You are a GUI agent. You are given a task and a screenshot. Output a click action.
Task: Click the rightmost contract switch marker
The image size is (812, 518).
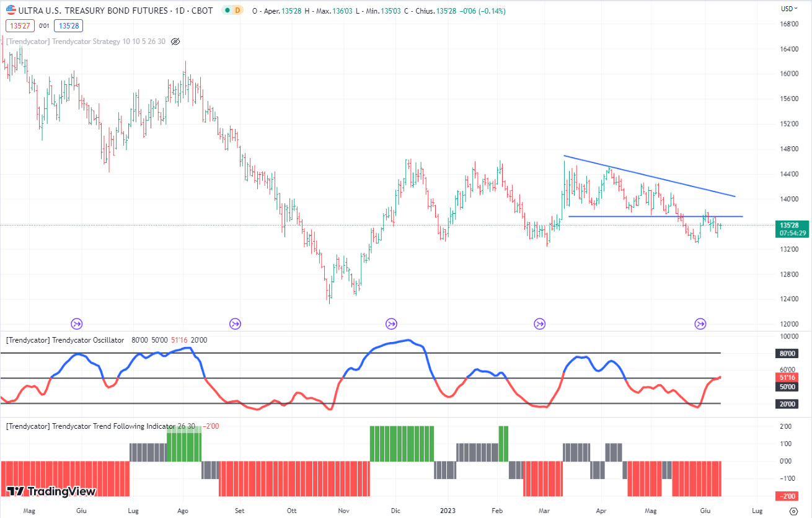(x=700, y=323)
